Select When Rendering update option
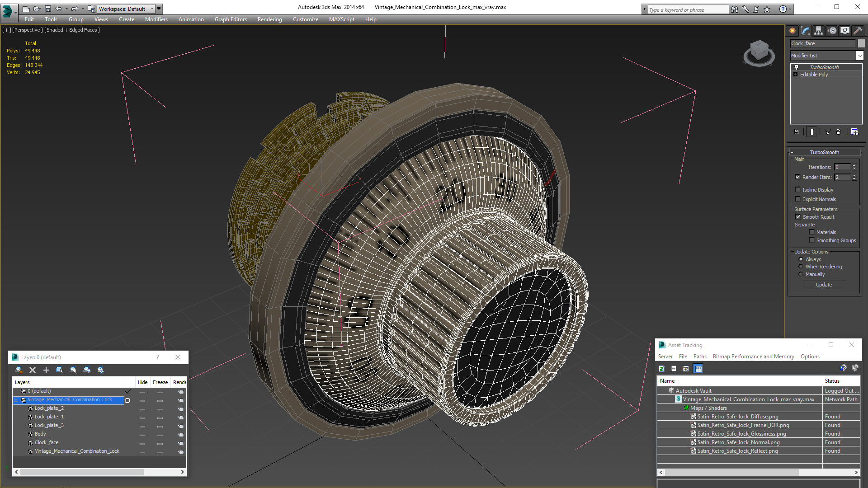 pyautogui.click(x=801, y=267)
